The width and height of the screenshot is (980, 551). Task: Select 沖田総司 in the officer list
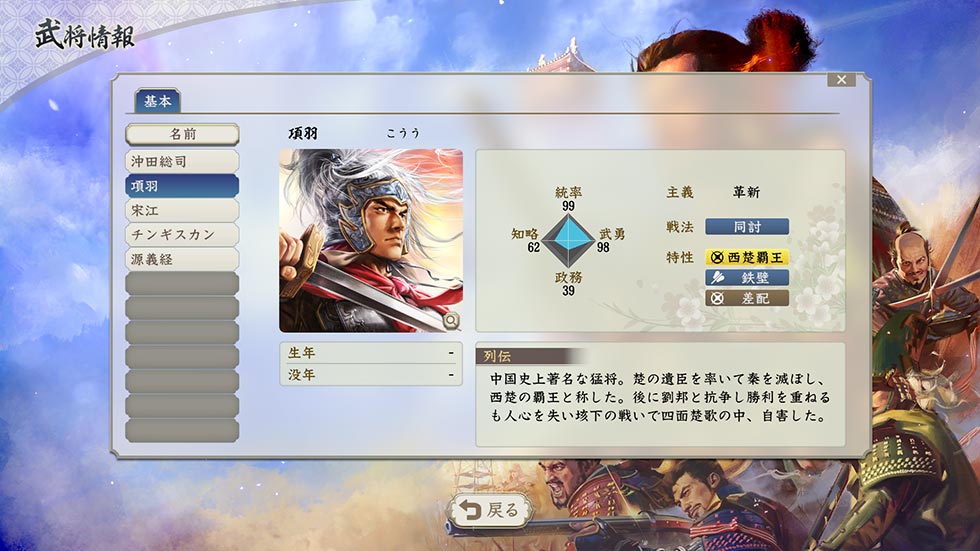coord(182,161)
